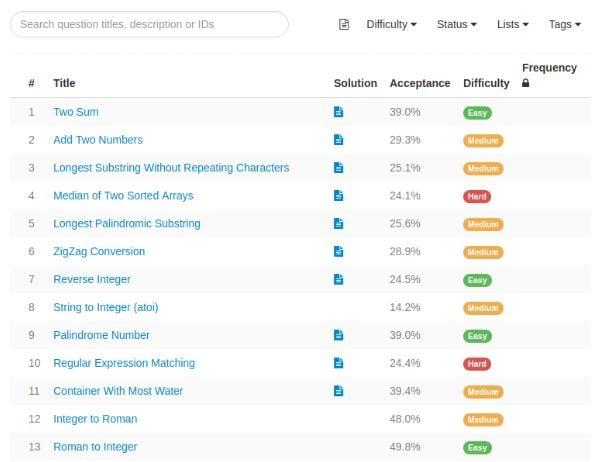This screenshot has width=601, height=462.
Task: Click the Hard badge for Median of Two Sorted Arrays
Action: pos(477,196)
